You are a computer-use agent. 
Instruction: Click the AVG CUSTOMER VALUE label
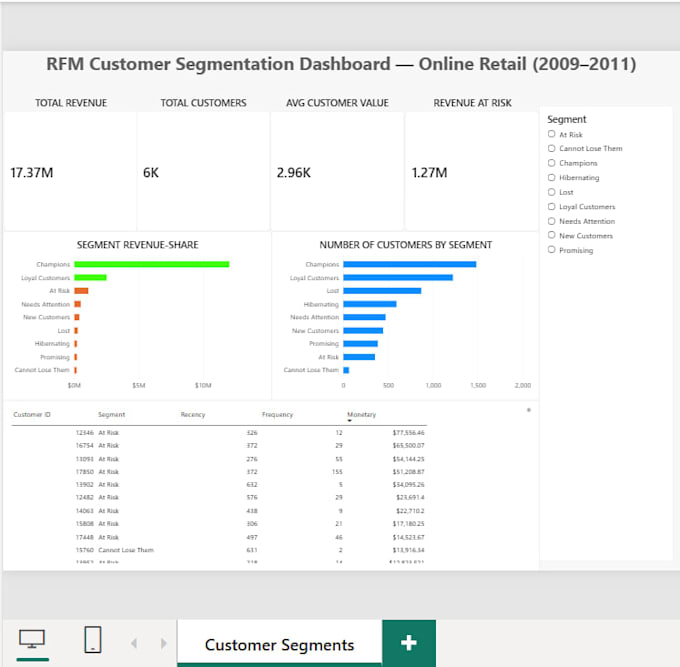click(x=337, y=103)
